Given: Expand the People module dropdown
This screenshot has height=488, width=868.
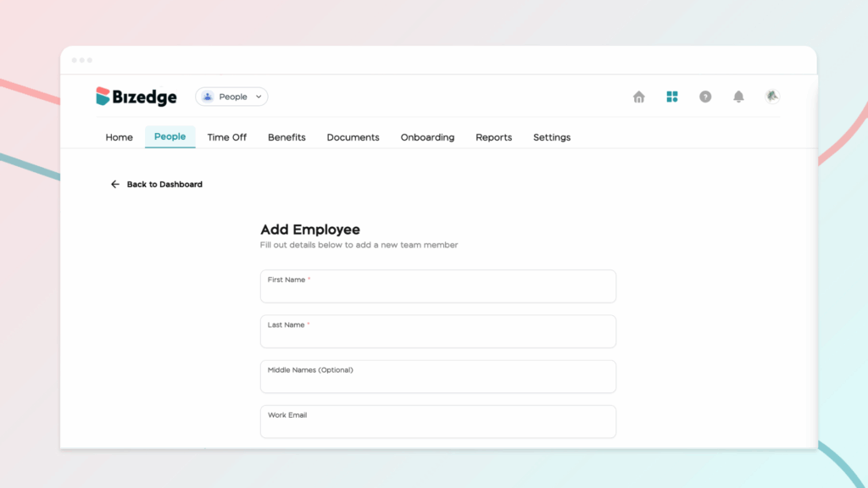Looking at the screenshot, I should point(259,97).
